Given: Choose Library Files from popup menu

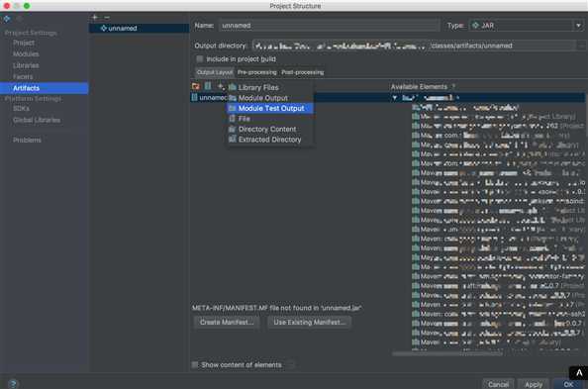Looking at the screenshot, I should [270, 87].
